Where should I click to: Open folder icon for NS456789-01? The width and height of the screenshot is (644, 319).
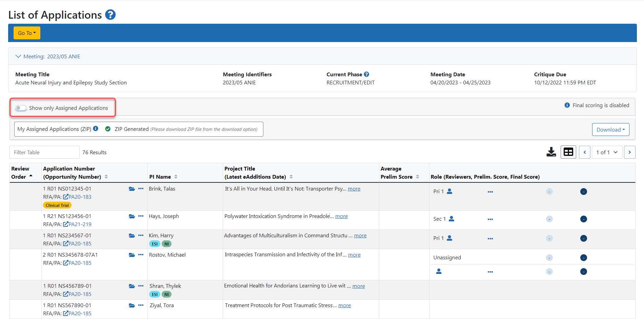(x=132, y=286)
